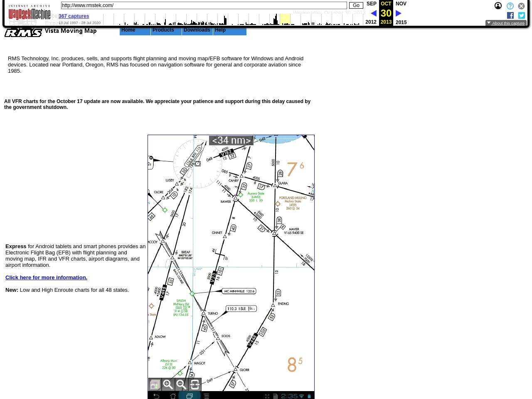
Task: Click the zoom in magnifier on the chart
Action: [x=168, y=384]
